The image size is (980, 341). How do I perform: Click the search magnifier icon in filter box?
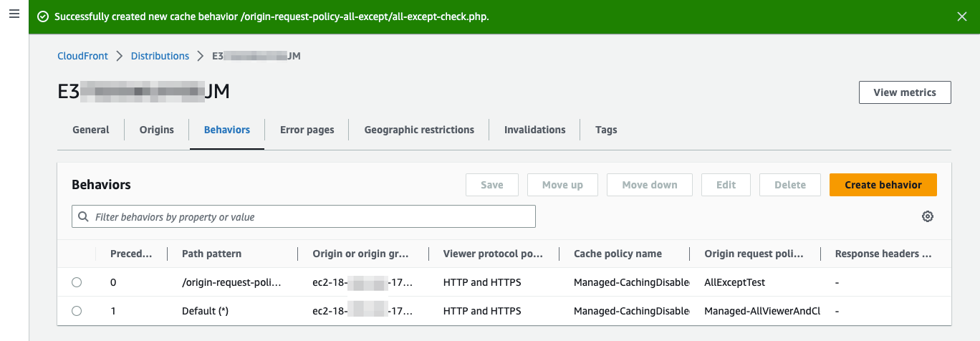click(x=84, y=216)
